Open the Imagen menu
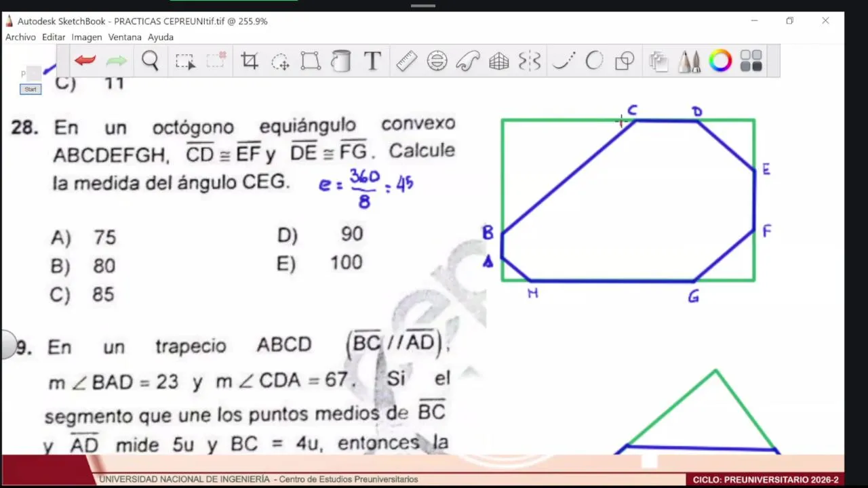The height and width of the screenshot is (488, 868). coord(87,37)
